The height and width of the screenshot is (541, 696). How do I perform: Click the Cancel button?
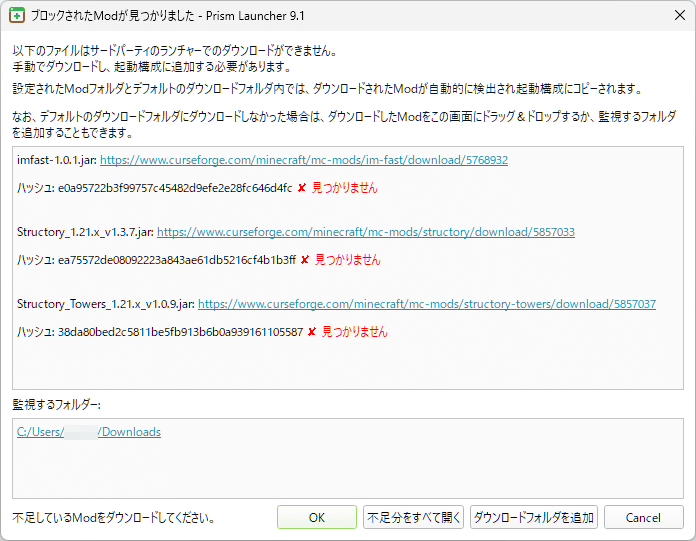(644, 517)
